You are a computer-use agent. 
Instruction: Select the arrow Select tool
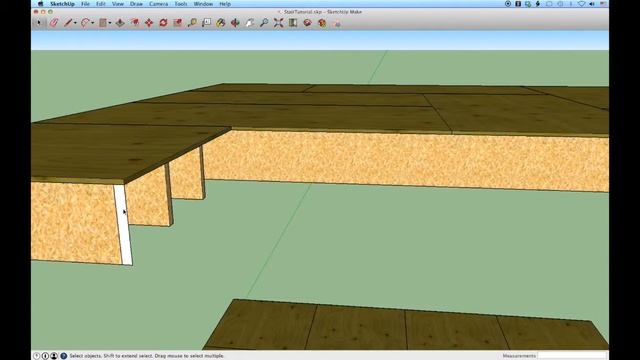pos(40,23)
